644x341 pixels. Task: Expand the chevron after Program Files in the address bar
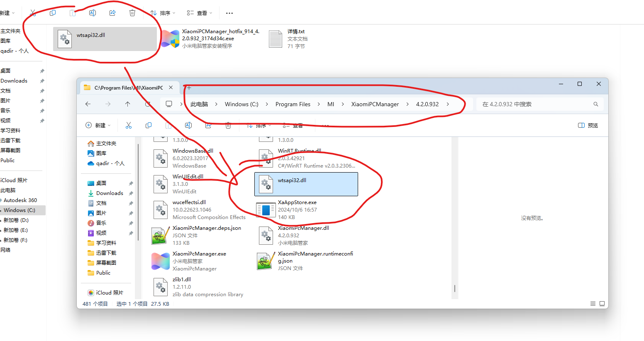click(318, 104)
